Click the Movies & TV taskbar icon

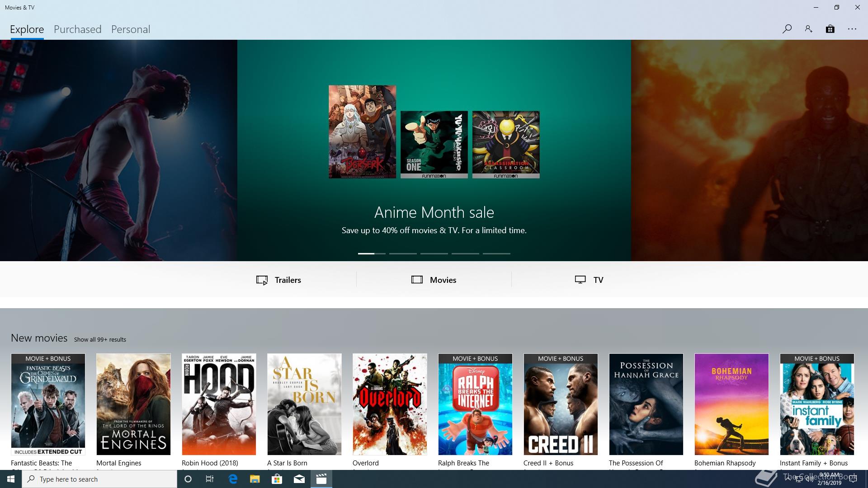click(x=321, y=479)
